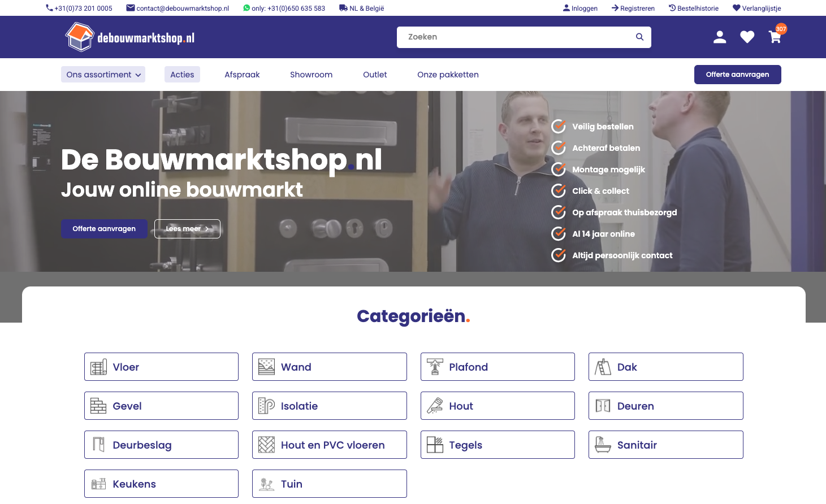
Task: Click the cart badge showing 307
Action: click(x=781, y=29)
